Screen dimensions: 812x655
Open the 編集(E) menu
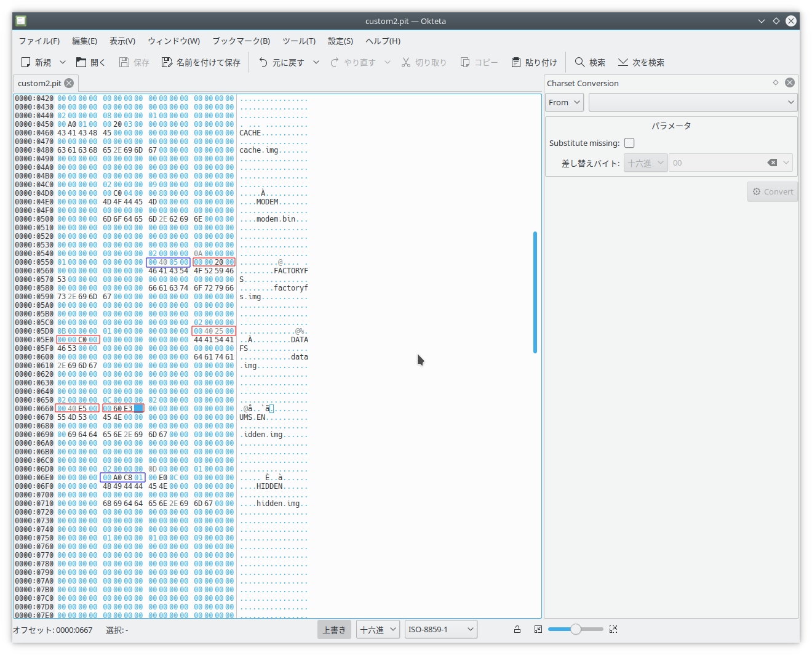(85, 41)
